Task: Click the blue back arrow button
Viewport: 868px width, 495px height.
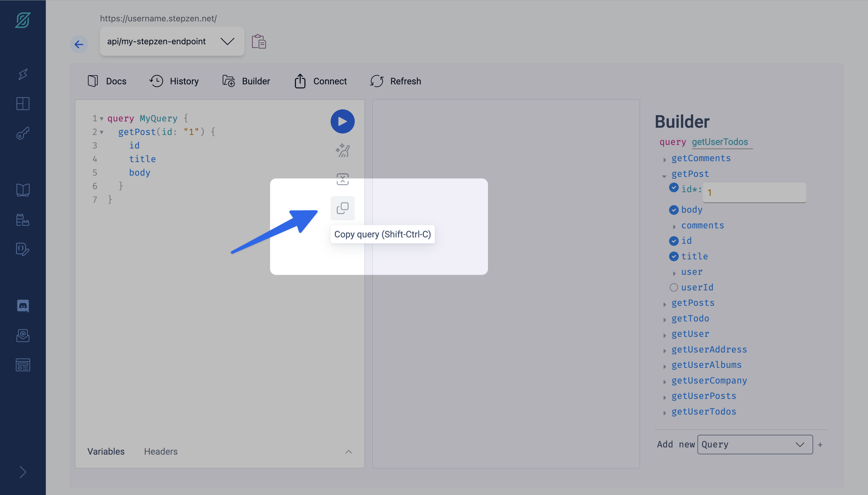Action: click(x=79, y=44)
